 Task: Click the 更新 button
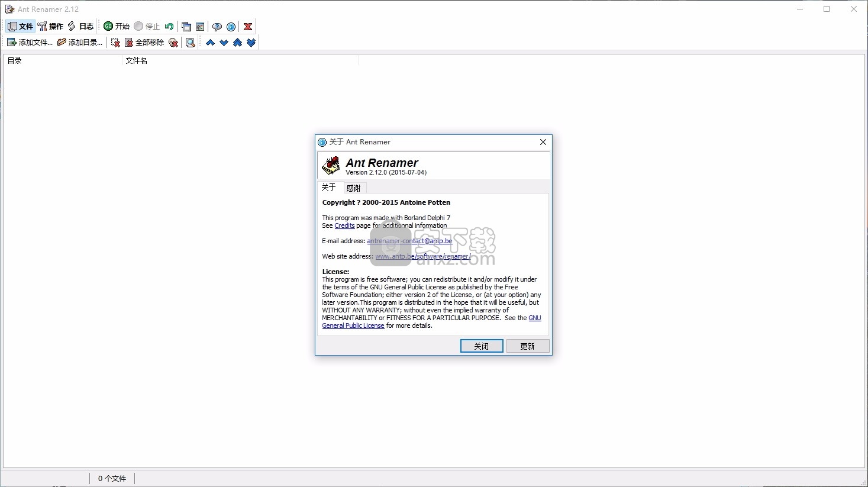click(528, 346)
